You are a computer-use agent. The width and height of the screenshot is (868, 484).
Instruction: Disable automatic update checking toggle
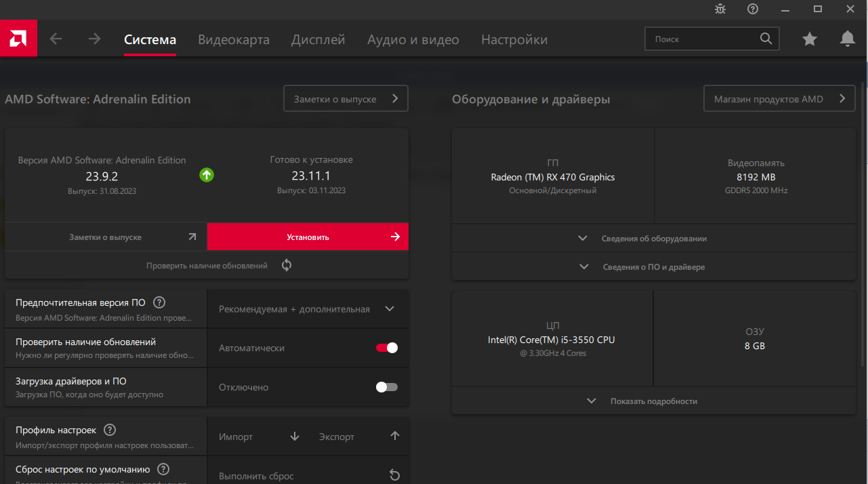(x=387, y=348)
